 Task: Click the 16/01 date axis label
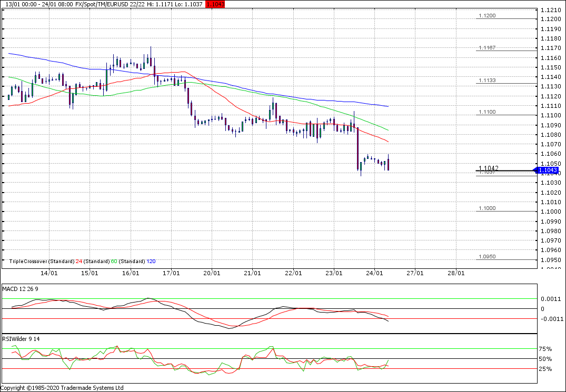(130, 274)
